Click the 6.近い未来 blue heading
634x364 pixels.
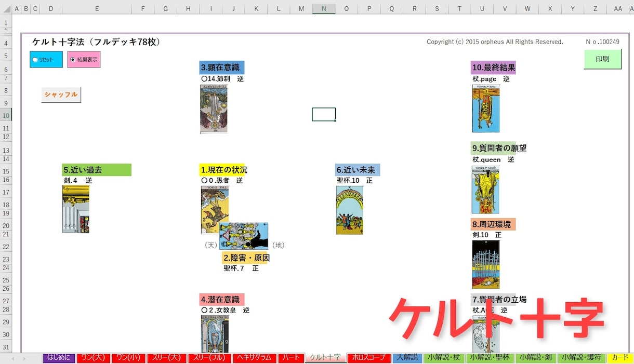(x=358, y=170)
